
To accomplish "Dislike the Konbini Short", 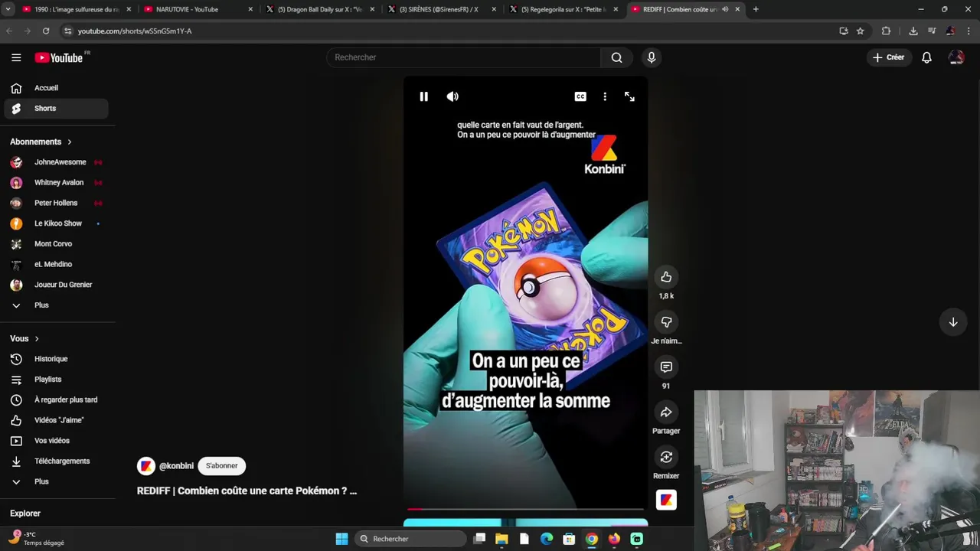I will (666, 322).
